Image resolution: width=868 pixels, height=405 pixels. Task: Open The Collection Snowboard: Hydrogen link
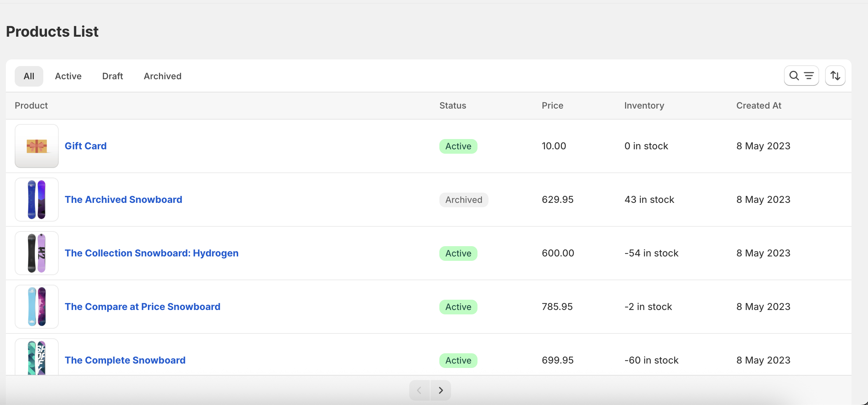(x=152, y=253)
